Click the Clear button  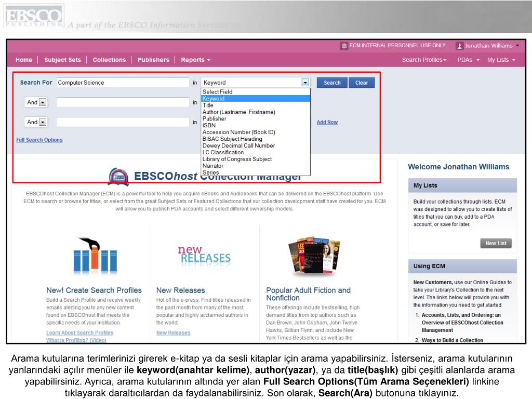(x=362, y=83)
